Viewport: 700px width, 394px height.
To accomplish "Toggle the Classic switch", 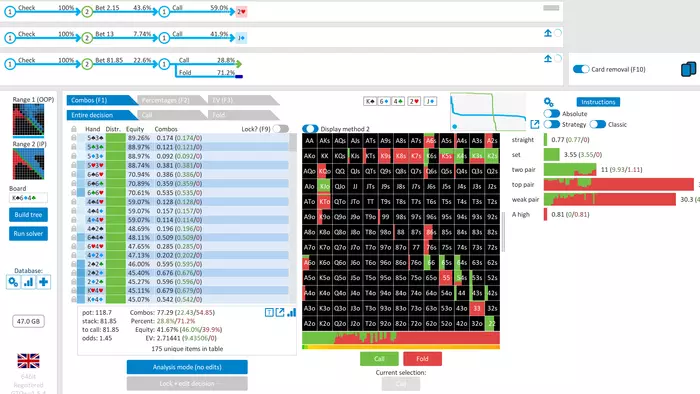I will pyautogui.click(x=598, y=124).
